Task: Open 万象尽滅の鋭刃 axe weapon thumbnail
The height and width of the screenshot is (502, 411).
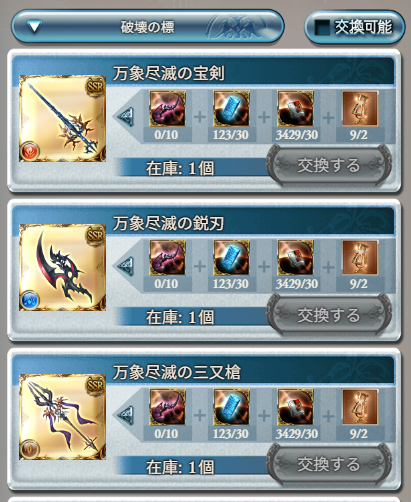Action: tap(62, 268)
